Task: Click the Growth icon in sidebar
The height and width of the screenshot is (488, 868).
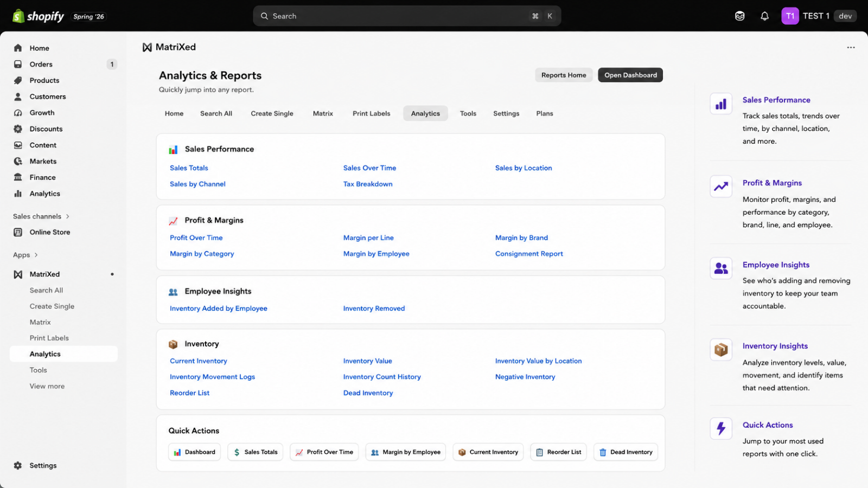Action: coord(18,113)
